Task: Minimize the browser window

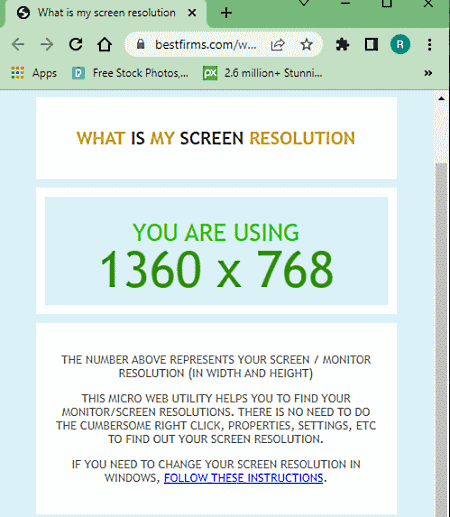Action: click(x=345, y=3)
